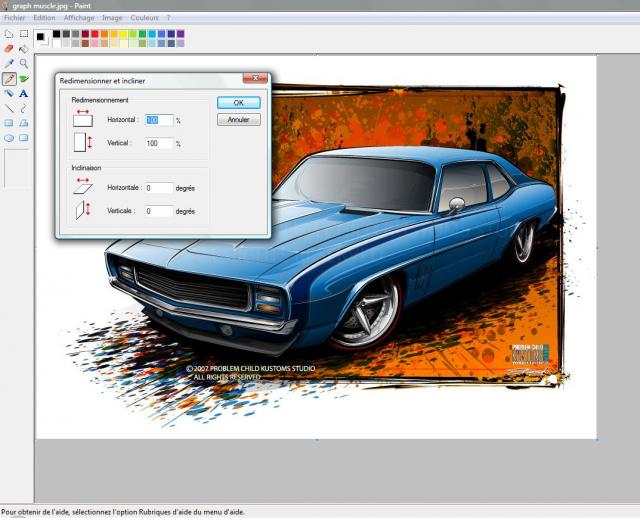Image resolution: width=640 pixels, height=518 pixels.
Task: Click the status bar help text
Action: click(123, 511)
